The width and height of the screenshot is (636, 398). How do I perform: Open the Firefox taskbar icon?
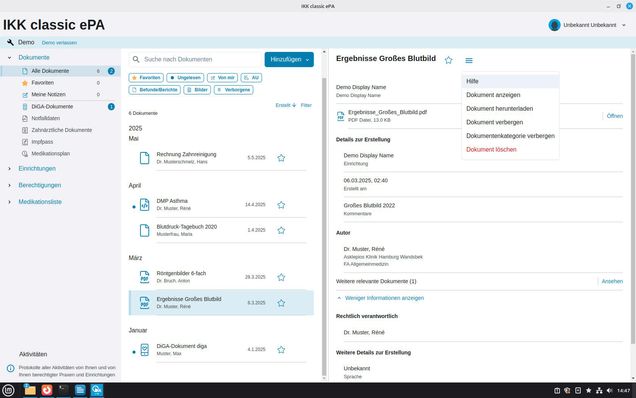(47, 390)
